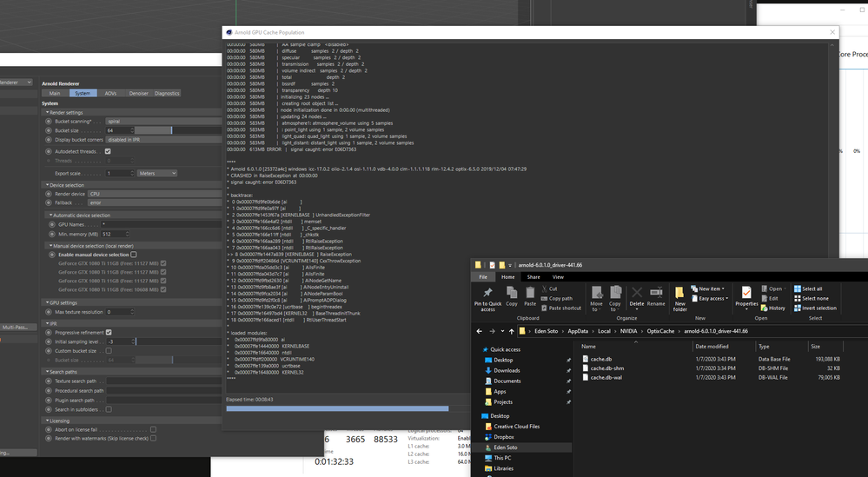Toggle the Progressive refinement checkbox

(109, 333)
